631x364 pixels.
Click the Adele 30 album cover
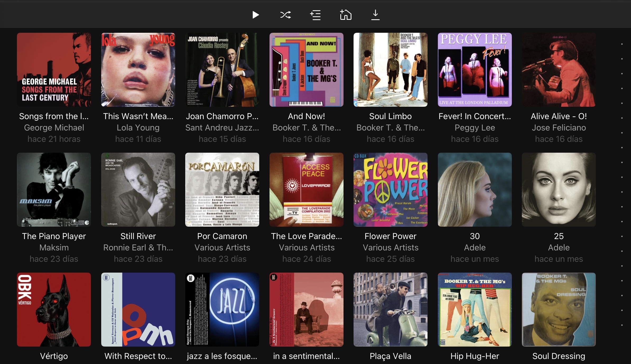tap(475, 190)
